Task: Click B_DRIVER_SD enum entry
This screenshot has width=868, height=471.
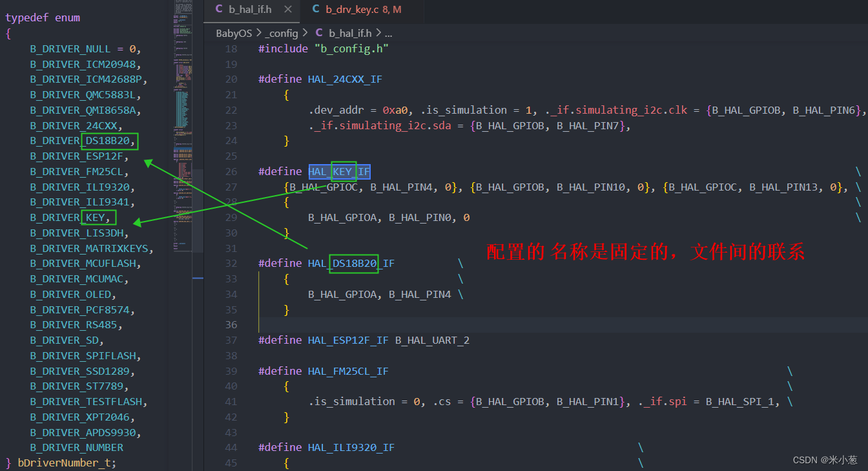Action: click(x=65, y=340)
